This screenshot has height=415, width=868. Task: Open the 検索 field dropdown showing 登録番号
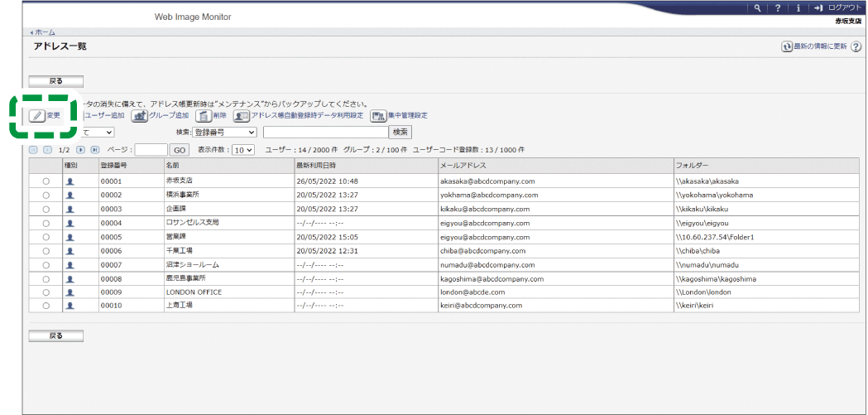point(224,132)
